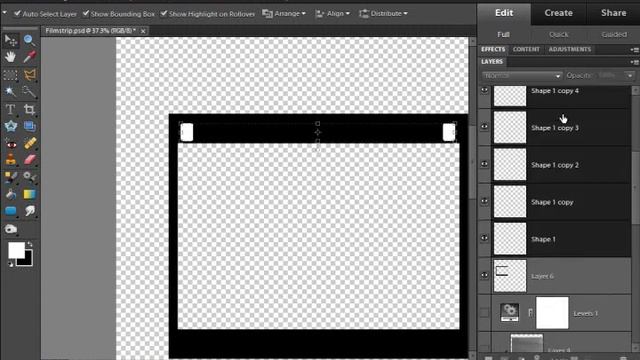
Task: Hide the Shape 1 copy 3 layer
Action: [x=484, y=127]
